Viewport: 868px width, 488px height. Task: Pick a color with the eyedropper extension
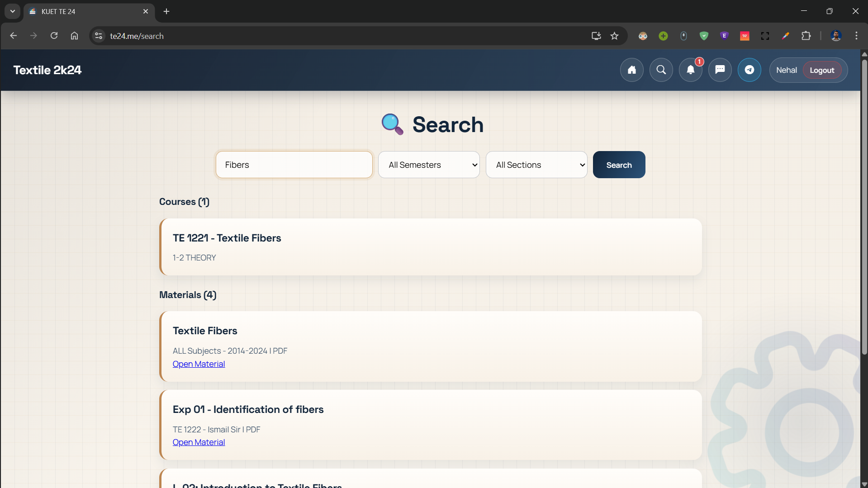[x=786, y=36]
